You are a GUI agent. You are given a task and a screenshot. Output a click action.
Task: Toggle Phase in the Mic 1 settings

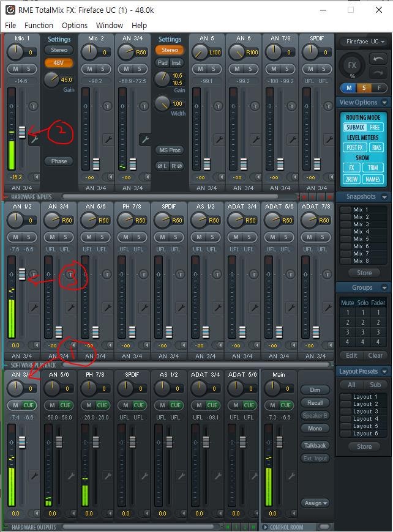pyautogui.click(x=59, y=161)
